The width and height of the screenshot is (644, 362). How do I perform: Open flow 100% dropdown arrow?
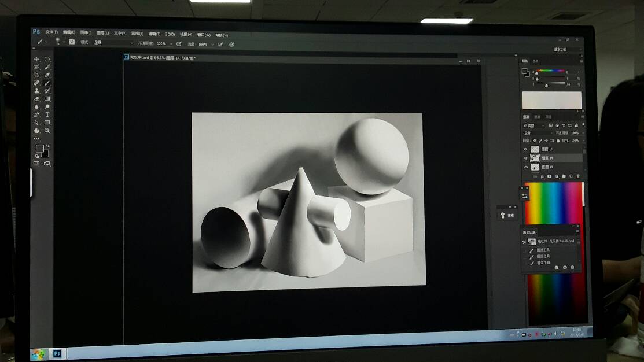(x=212, y=45)
